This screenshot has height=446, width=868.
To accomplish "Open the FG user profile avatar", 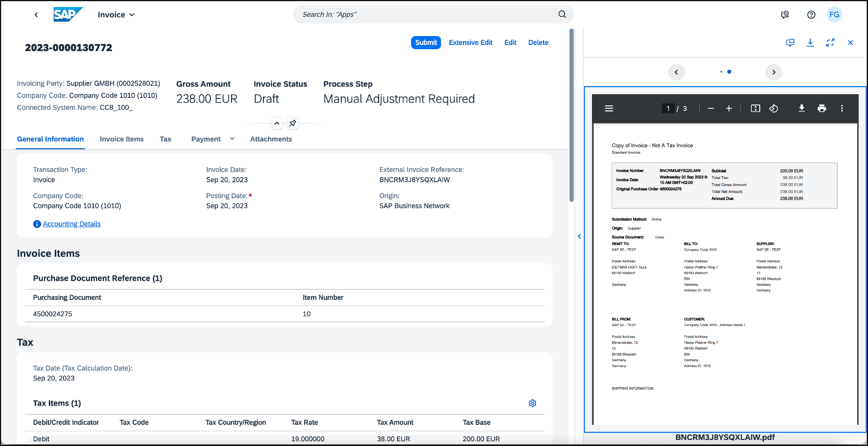I will (834, 15).
